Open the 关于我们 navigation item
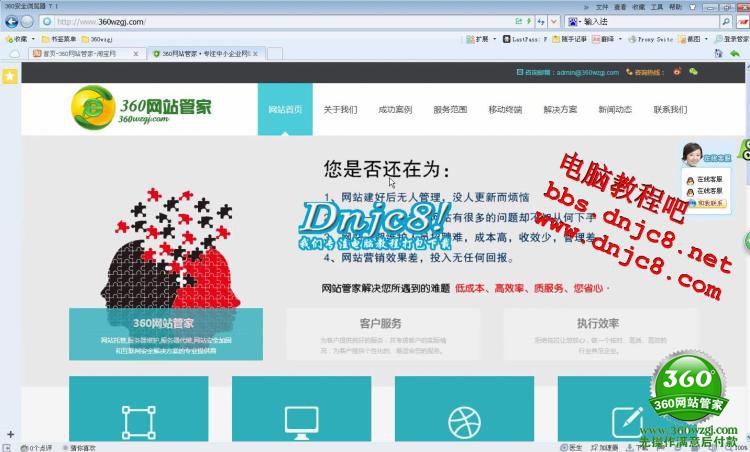750x452 pixels. (x=340, y=109)
